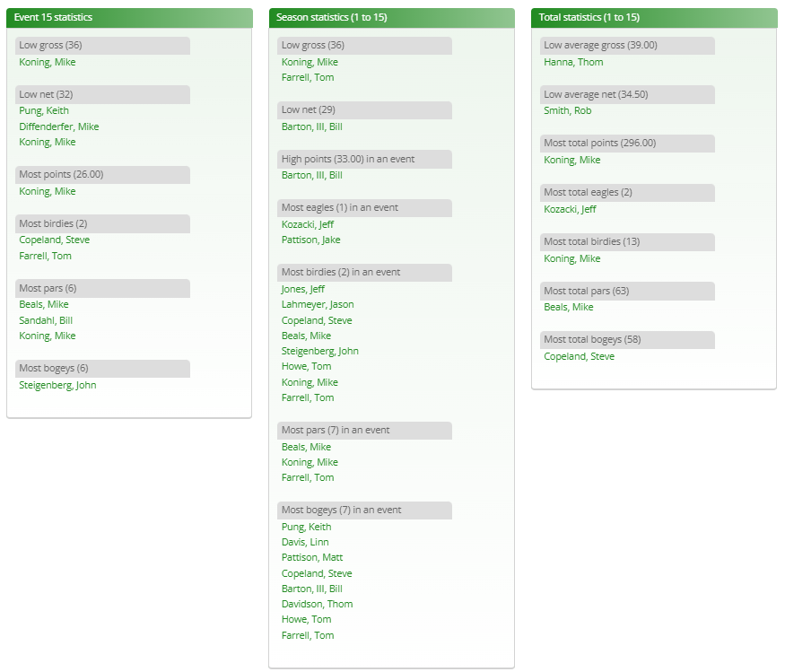Click Beals, Mike under Most total pars (63)
Screen dimensions: 785x672
pyautogui.click(x=568, y=307)
